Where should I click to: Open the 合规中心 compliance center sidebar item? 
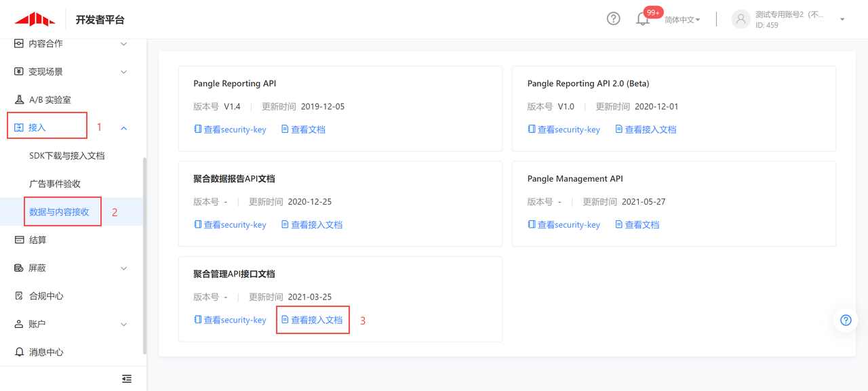44,295
